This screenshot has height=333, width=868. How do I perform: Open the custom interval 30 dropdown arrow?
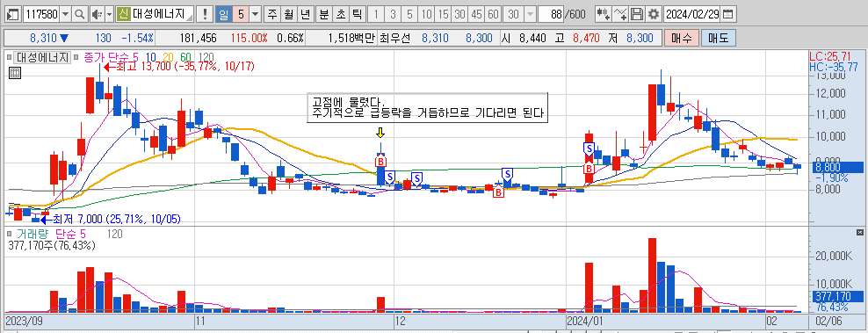[530, 14]
